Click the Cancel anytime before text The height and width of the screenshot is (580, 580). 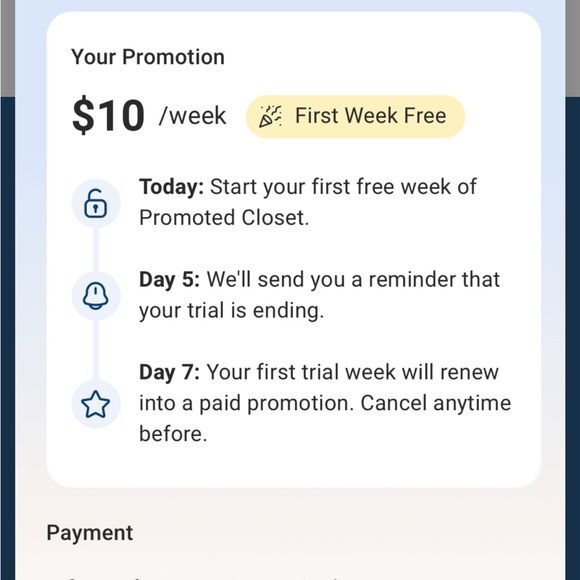coord(436,403)
